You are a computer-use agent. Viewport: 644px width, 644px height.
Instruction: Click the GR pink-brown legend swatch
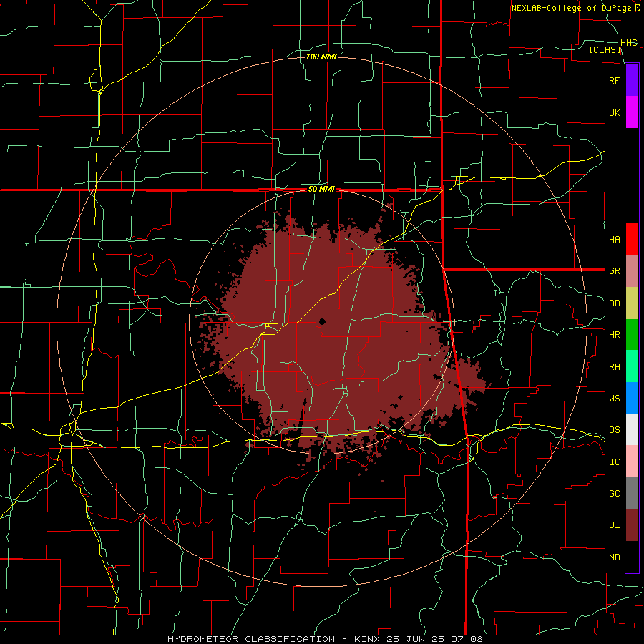tap(632, 271)
